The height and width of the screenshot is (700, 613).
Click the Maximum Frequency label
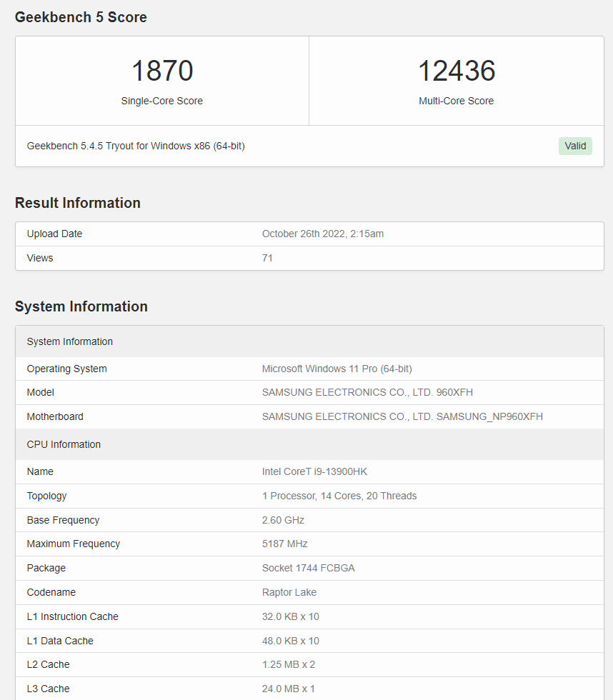coord(73,544)
